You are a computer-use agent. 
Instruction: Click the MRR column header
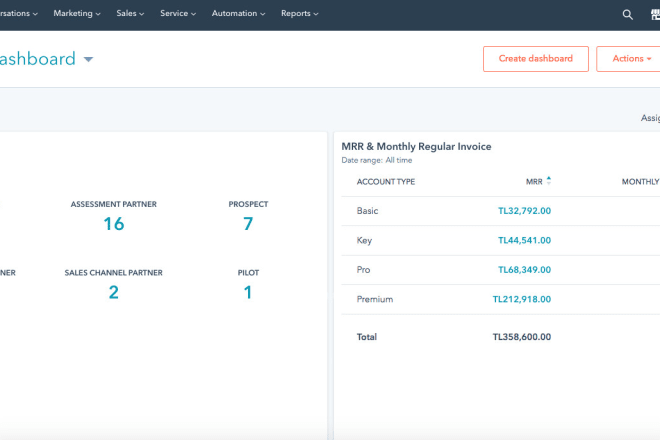tap(534, 182)
